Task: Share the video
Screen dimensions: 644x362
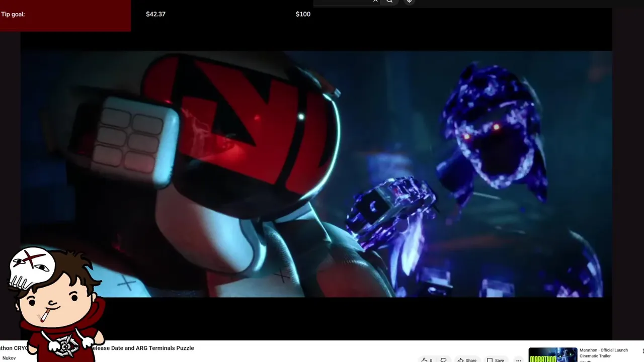Action: (x=467, y=360)
